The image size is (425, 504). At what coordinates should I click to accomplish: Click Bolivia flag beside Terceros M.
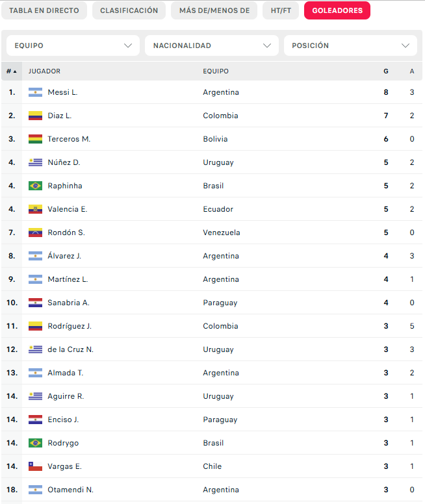(35, 139)
